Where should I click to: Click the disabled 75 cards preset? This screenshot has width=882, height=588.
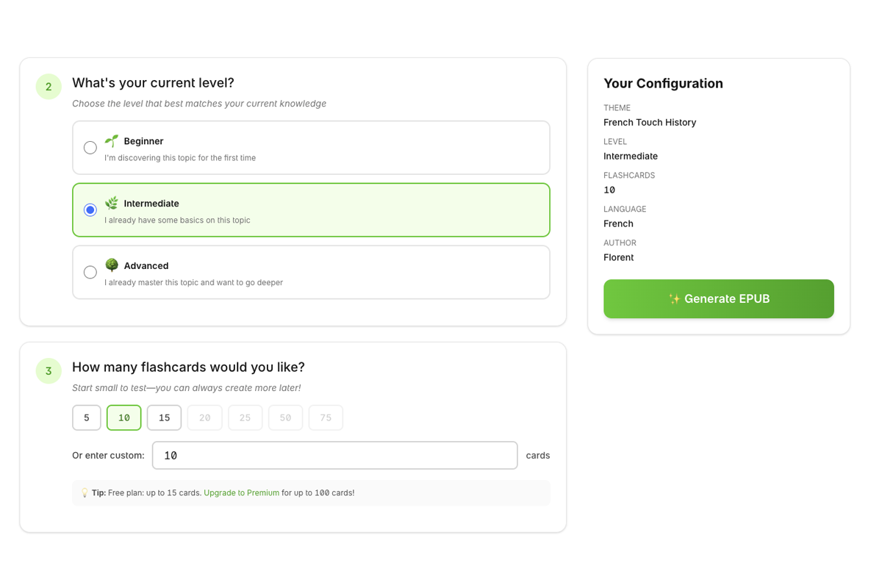point(326,417)
